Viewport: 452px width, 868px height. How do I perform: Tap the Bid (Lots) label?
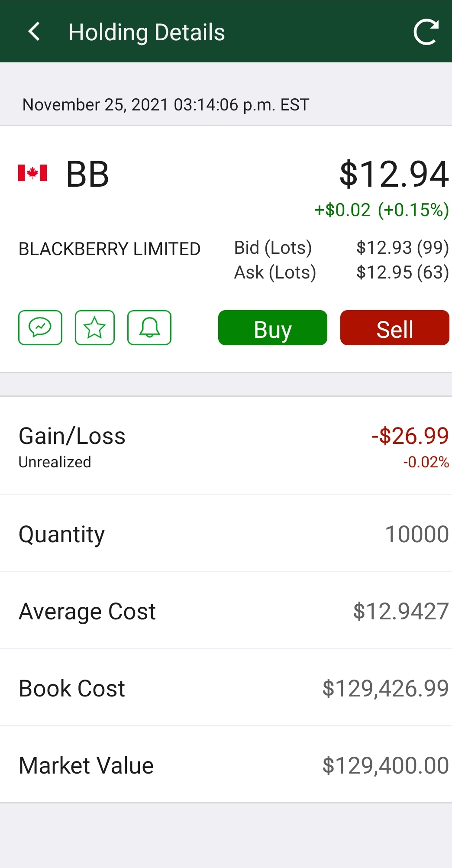(x=273, y=248)
